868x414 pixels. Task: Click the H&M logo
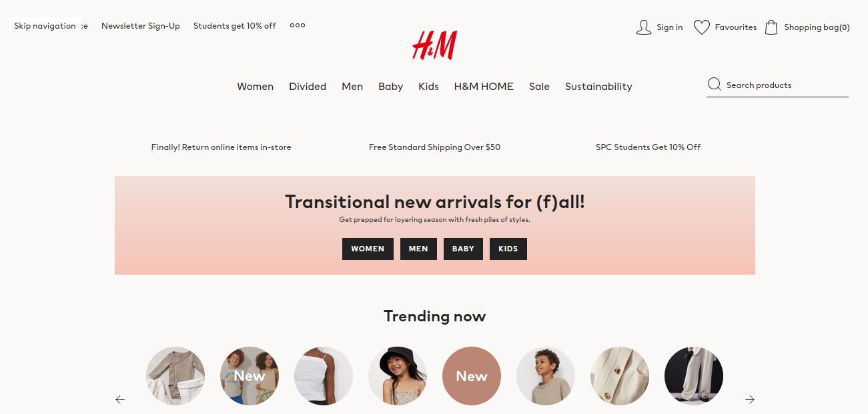pyautogui.click(x=434, y=45)
